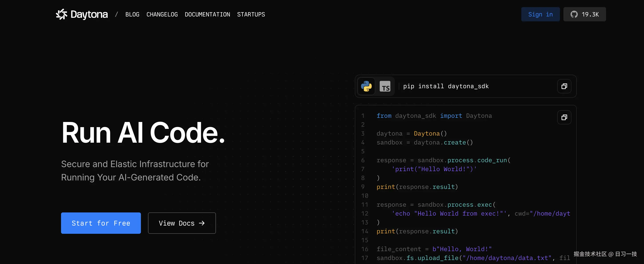Select the pip install daytona_sdk command text
Image resolution: width=644 pixels, height=264 pixels.
pos(446,86)
